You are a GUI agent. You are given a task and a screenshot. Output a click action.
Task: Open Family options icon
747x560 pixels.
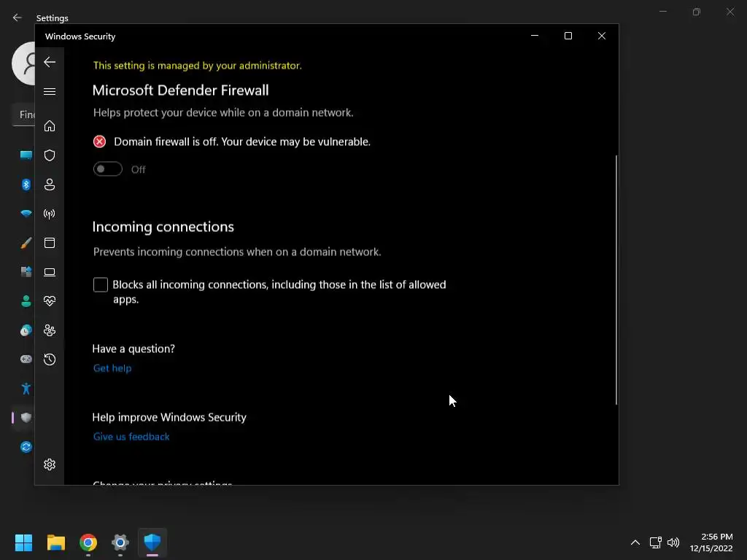point(50,330)
